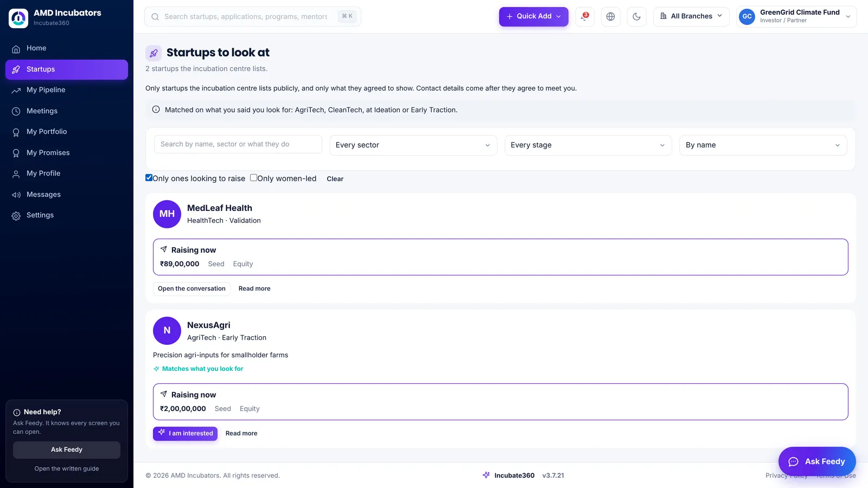The height and width of the screenshot is (488, 868).
Task: Click the search magnifier icon
Action: (155, 17)
